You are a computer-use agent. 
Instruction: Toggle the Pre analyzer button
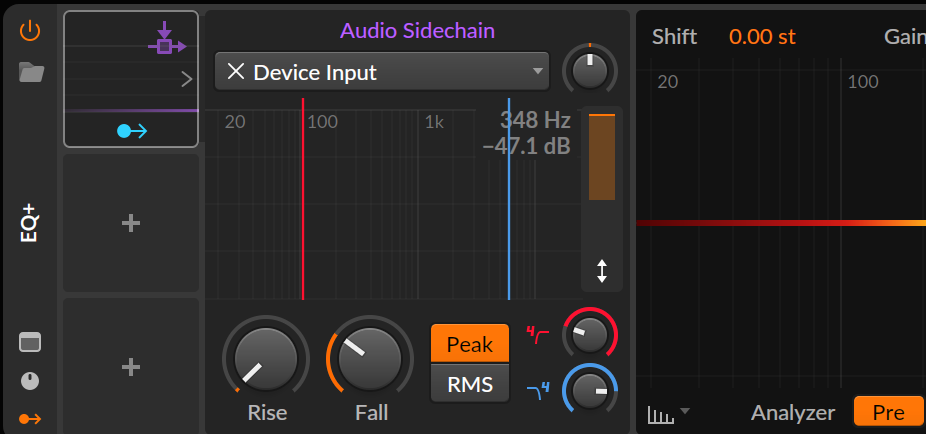pos(888,412)
